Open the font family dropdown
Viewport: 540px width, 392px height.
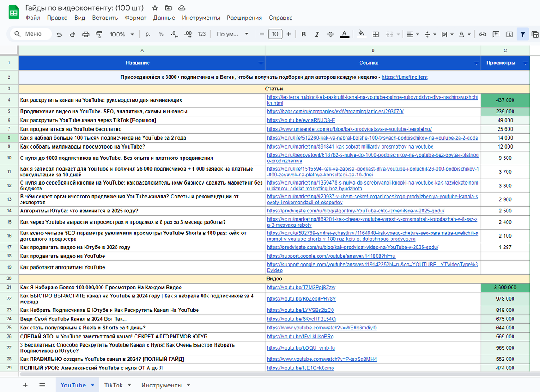coord(233,34)
